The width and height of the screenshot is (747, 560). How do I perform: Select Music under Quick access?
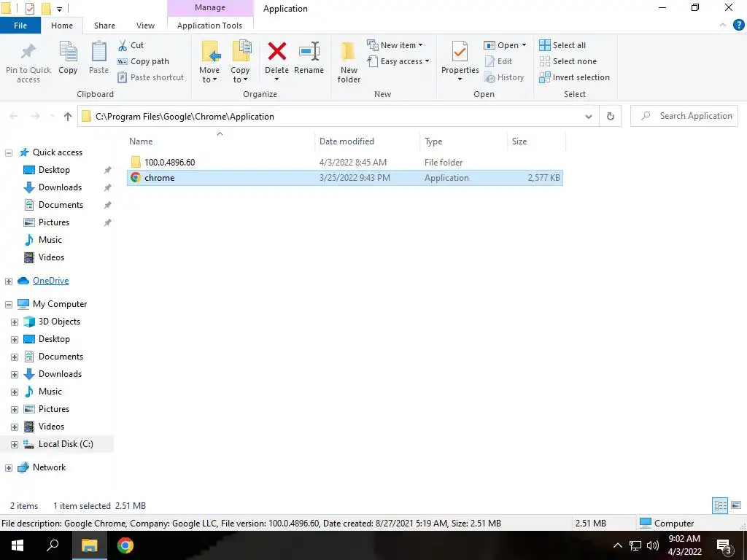[50, 239]
